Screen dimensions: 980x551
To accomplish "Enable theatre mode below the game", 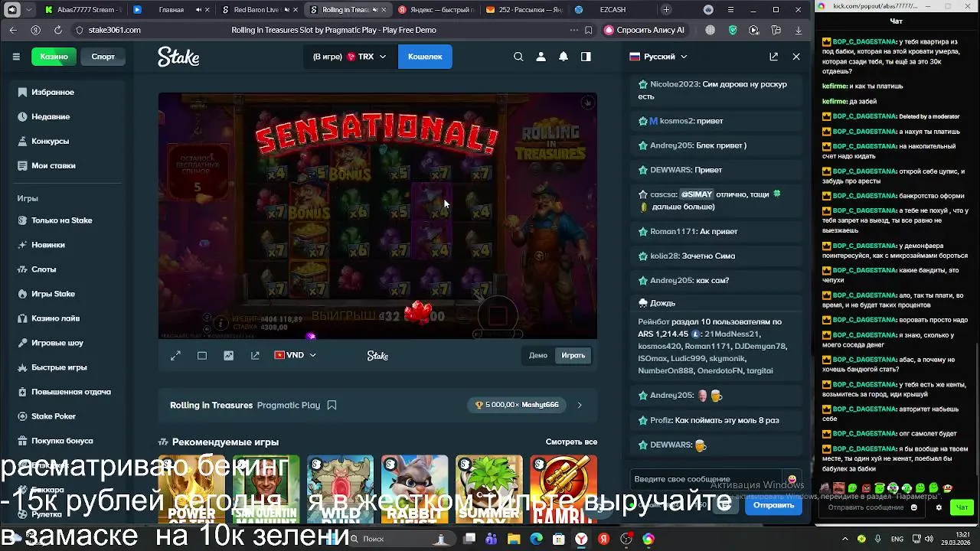I will [x=202, y=355].
